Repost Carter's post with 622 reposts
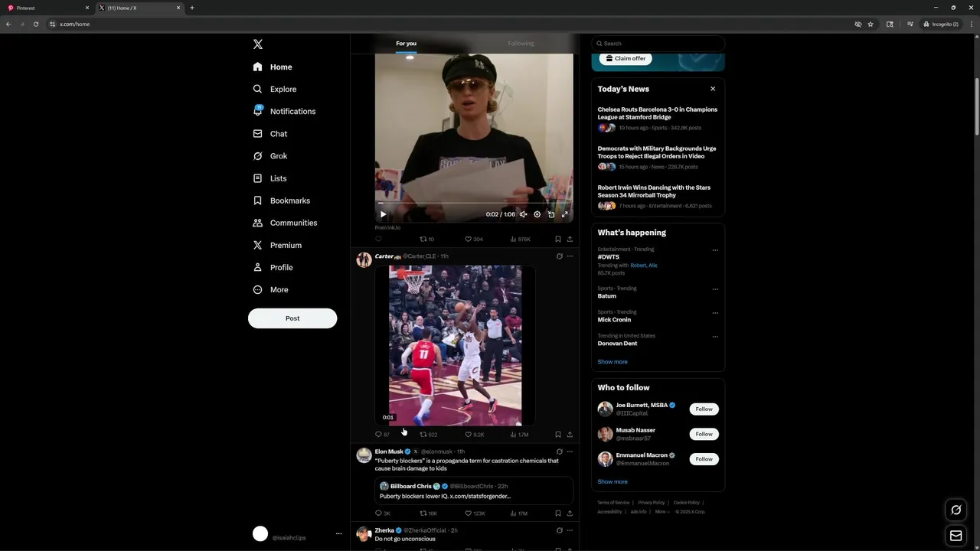The image size is (980, 551). (x=428, y=434)
